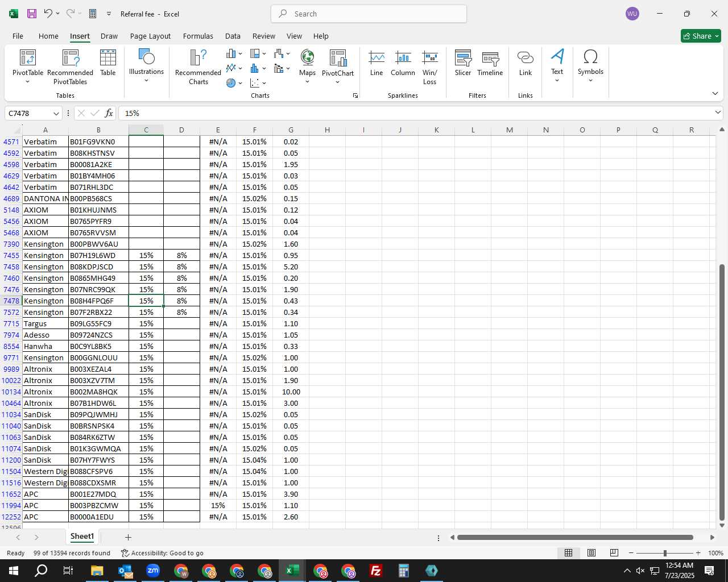Click Insert Combo Chart icon

click(x=279, y=68)
